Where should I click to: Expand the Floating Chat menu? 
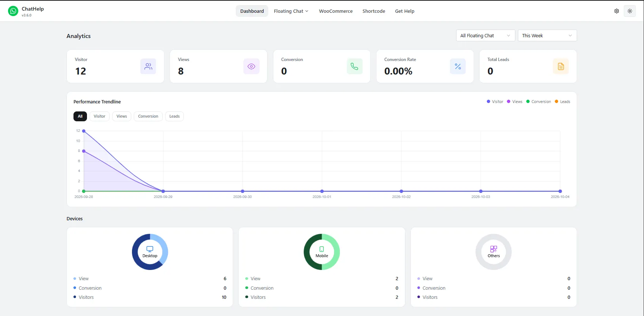pyautogui.click(x=291, y=11)
